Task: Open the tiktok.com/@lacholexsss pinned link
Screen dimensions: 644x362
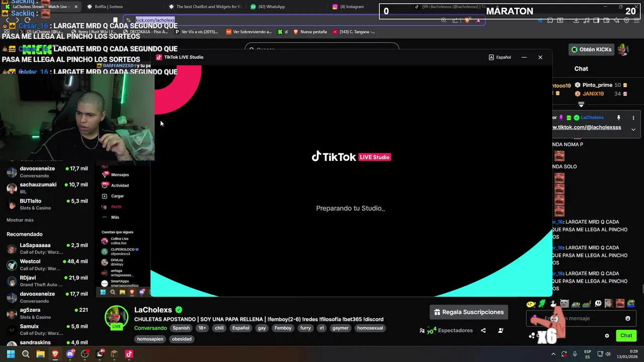Action: pyautogui.click(x=587, y=128)
